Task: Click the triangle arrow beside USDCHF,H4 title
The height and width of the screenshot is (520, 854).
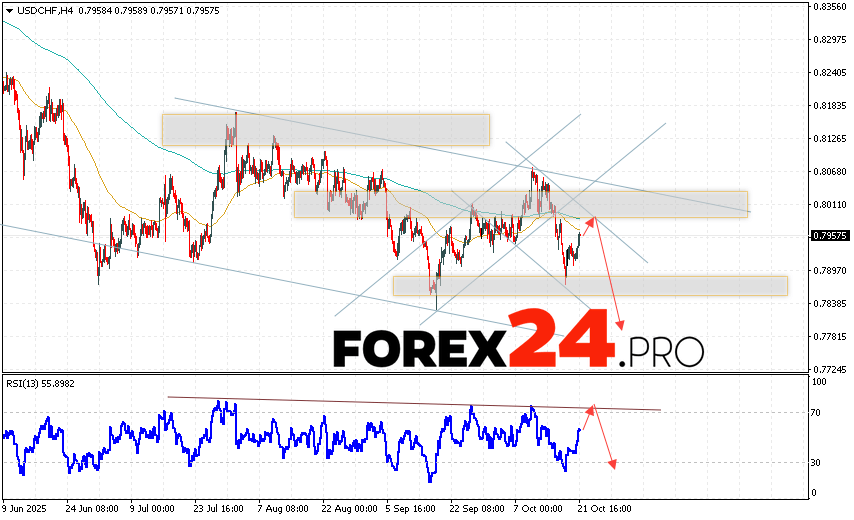Action: [x=7, y=10]
